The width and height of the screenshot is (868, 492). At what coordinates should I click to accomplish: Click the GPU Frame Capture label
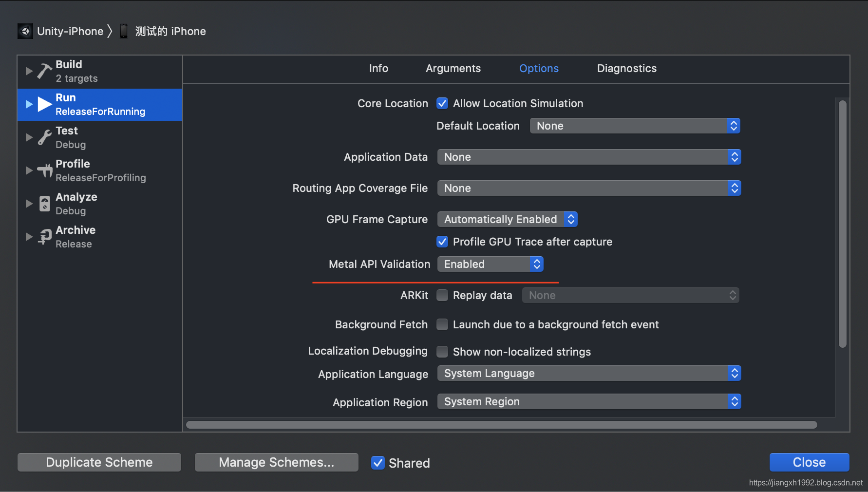click(x=377, y=220)
